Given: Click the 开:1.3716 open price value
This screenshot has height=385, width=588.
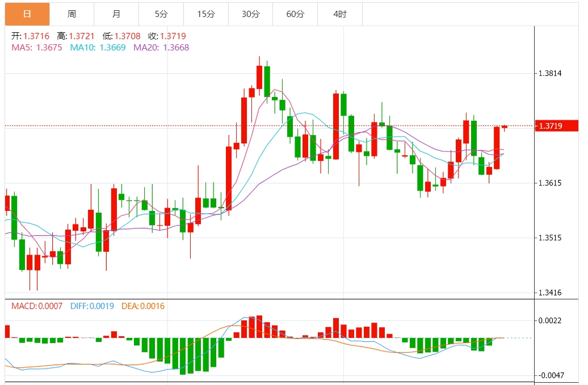Looking at the screenshot, I should 31,36.
